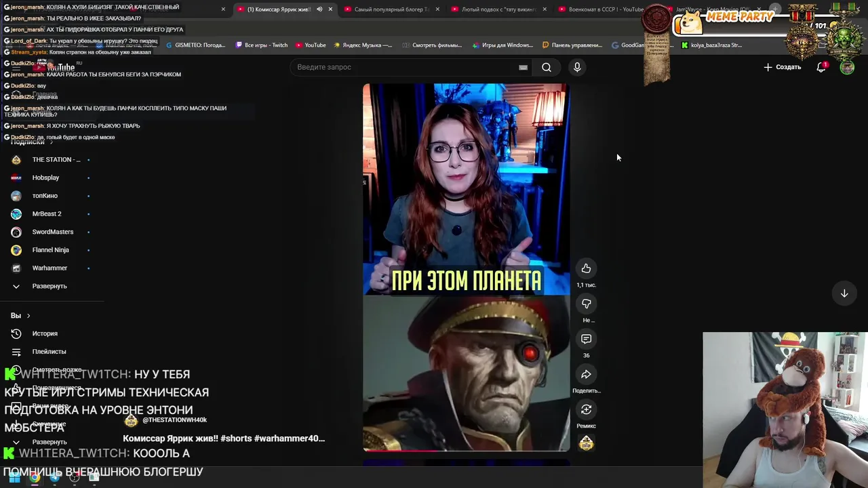Seek using the red short progress bar
The width and height of the screenshot is (868, 488).
coord(467,450)
